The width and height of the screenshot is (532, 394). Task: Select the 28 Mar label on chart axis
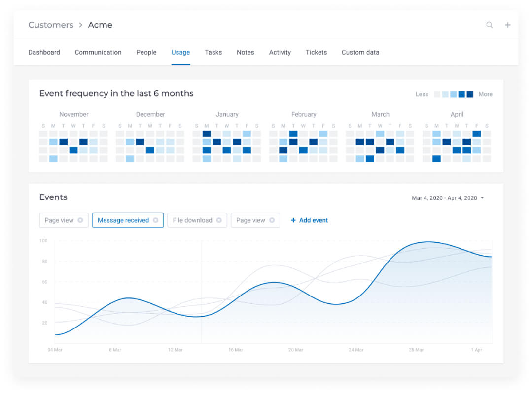[416, 350]
